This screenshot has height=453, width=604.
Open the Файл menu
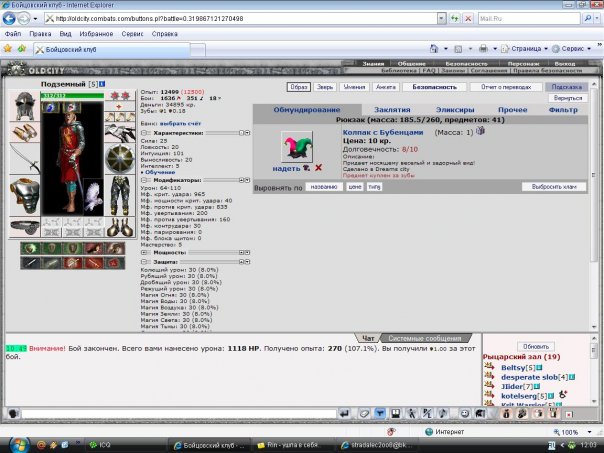(13, 34)
